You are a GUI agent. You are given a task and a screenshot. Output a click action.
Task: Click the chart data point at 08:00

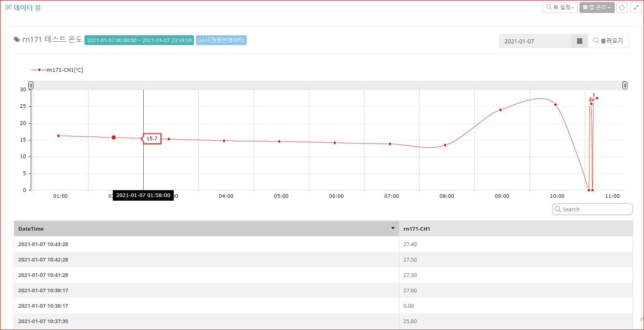pyautogui.click(x=445, y=145)
